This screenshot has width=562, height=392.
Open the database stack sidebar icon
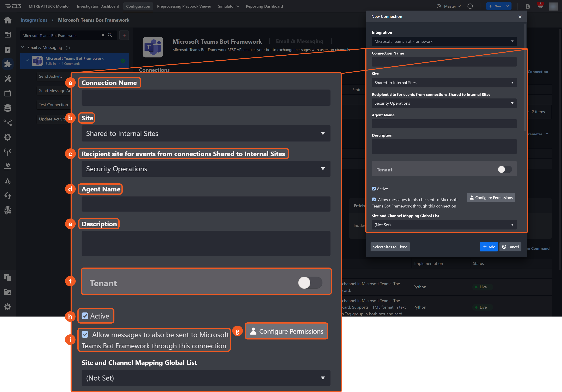8,108
